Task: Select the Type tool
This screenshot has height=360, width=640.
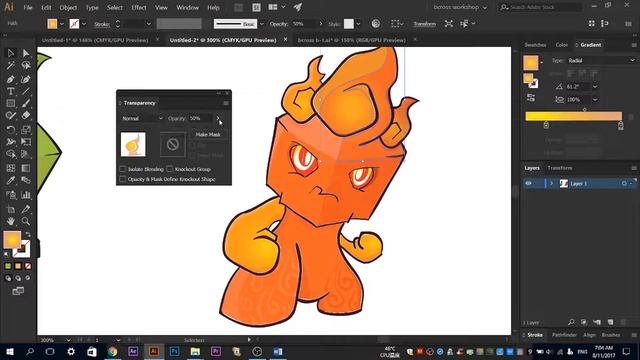Action: [x=11, y=91]
